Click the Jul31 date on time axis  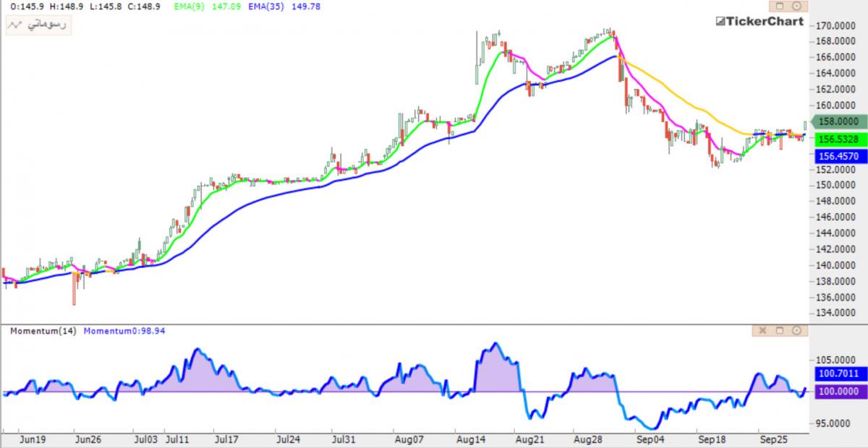pyautogui.click(x=343, y=439)
